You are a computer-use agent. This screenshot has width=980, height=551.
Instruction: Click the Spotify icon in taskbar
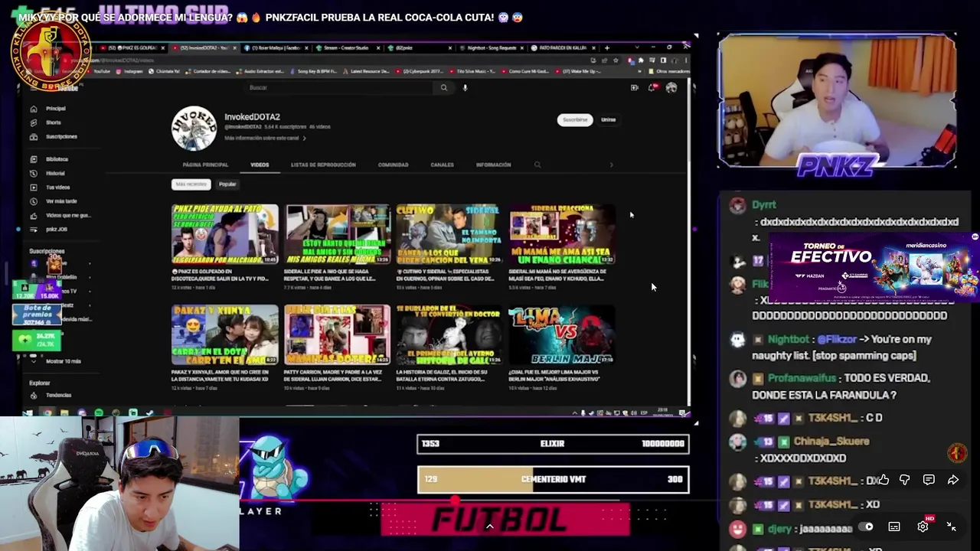99,413
